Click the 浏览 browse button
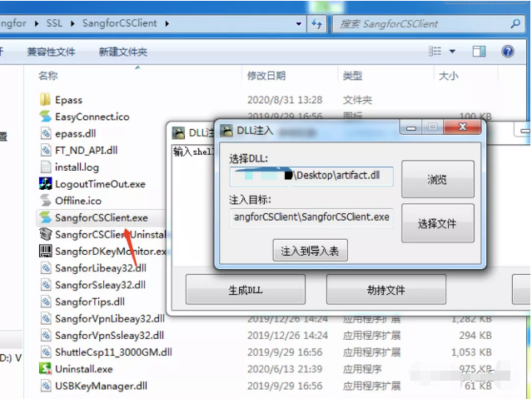The width and height of the screenshot is (532, 414). point(438,179)
